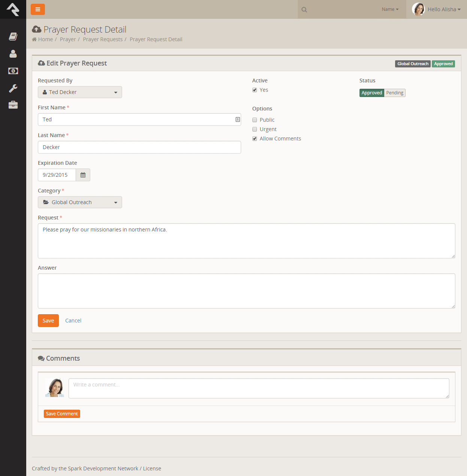The height and width of the screenshot is (476, 467).
Task: Click the Spark Development Network footer text
Action: point(103,469)
